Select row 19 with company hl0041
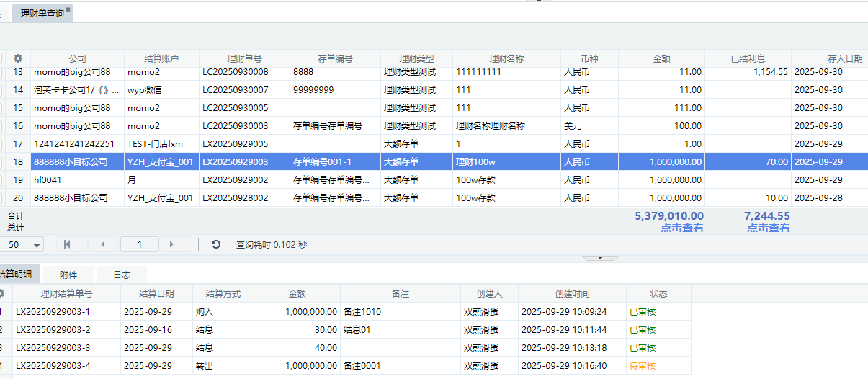This screenshot has height=379, width=868. pos(72,179)
